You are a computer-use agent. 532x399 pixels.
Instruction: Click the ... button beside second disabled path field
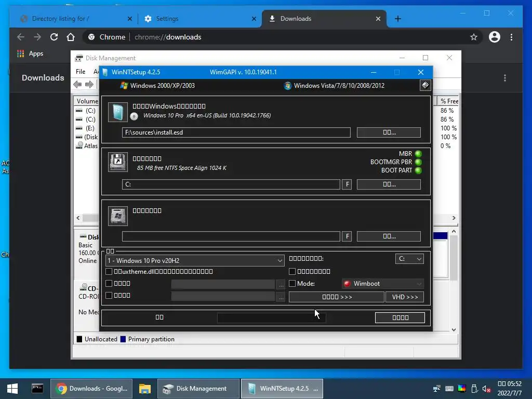281,297
